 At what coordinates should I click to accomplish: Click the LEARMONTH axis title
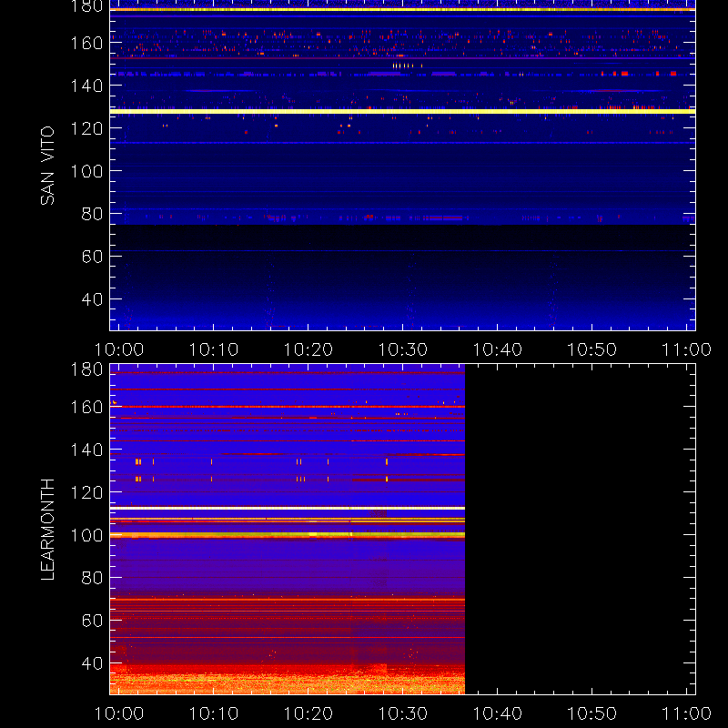coord(47,530)
